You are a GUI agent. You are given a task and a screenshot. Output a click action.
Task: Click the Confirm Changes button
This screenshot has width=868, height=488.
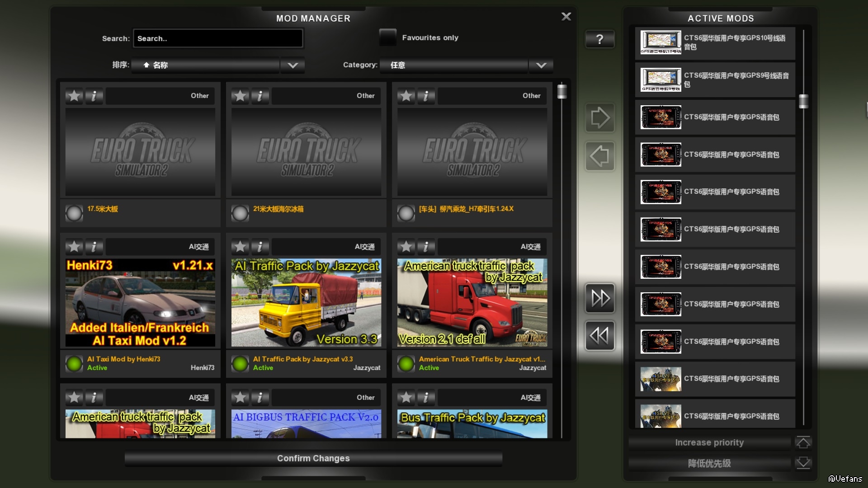313,458
